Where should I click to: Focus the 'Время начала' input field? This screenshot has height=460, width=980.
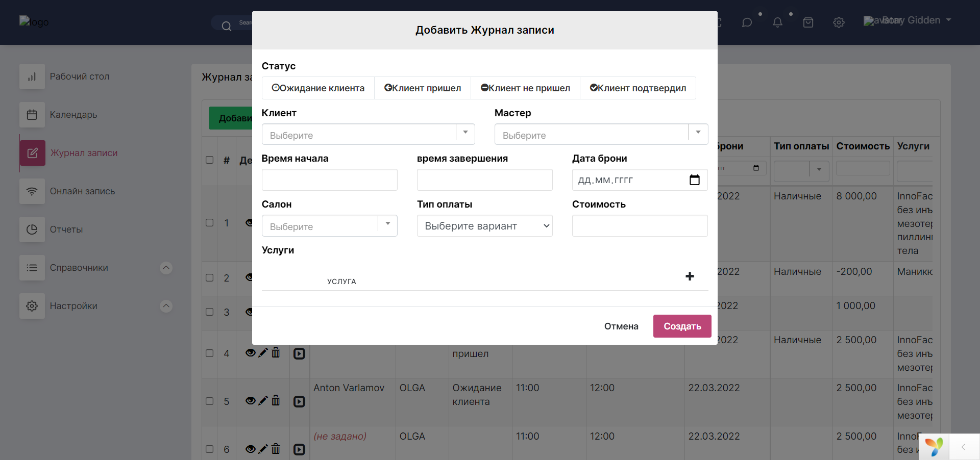329,180
